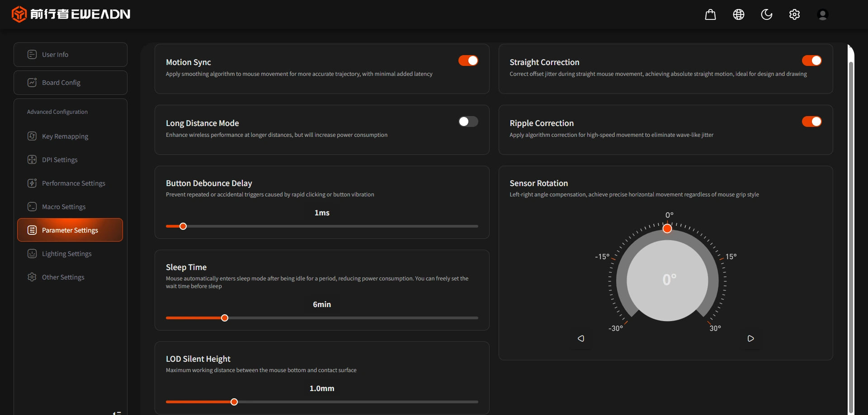The height and width of the screenshot is (415, 868).
Task: Click the Performance Settings icon
Action: coord(32,183)
